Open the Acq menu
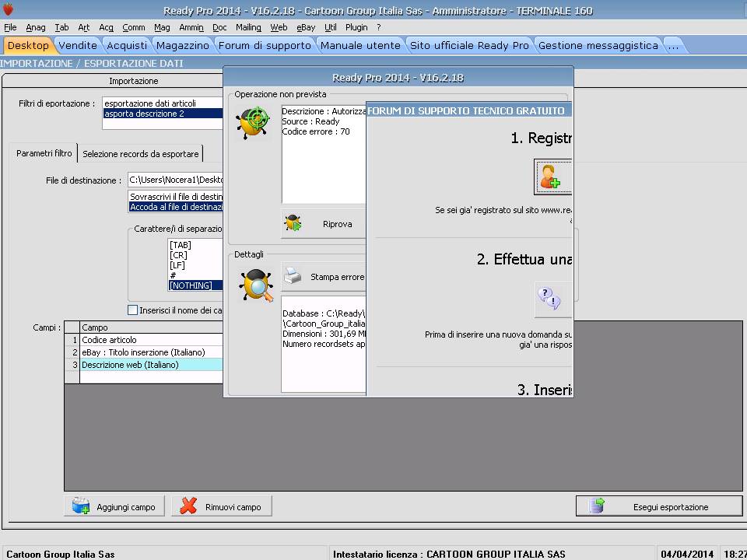This screenshot has width=747, height=560. 107,28
